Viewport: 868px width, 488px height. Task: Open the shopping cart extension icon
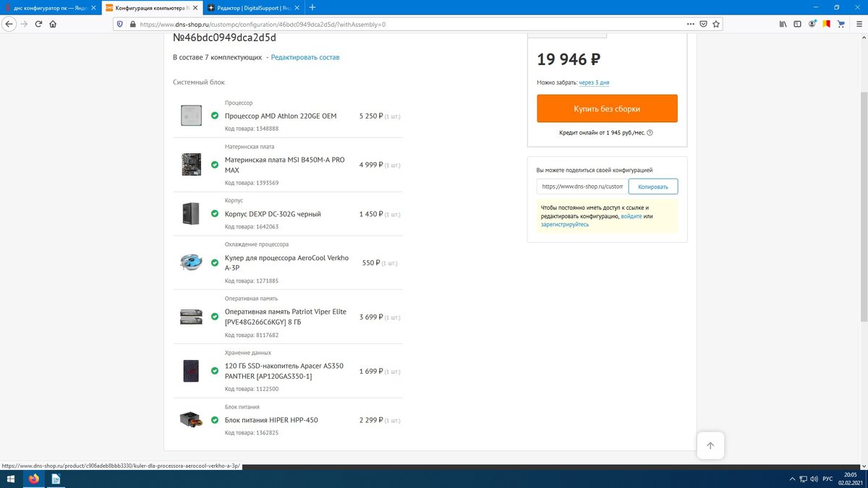[841, 24]
